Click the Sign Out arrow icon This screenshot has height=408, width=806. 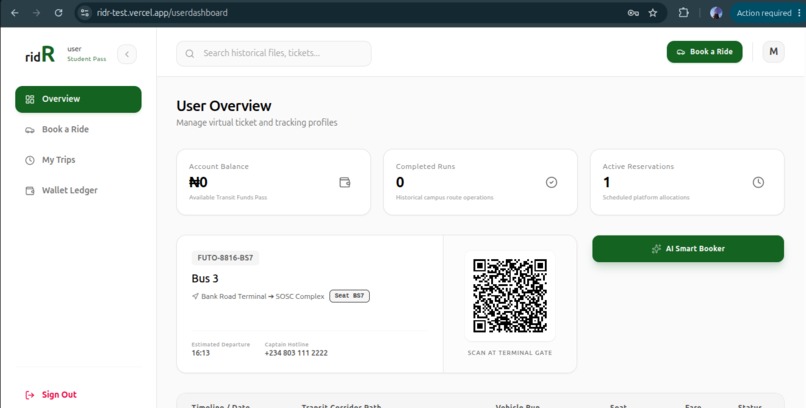click(x=30, y=395)
